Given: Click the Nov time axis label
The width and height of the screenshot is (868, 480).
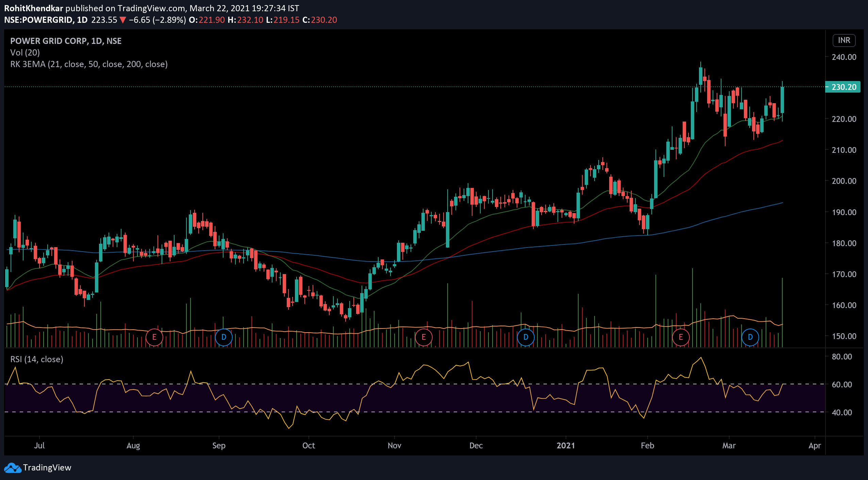Looking at the screenshot, I should tap(395, 445).
